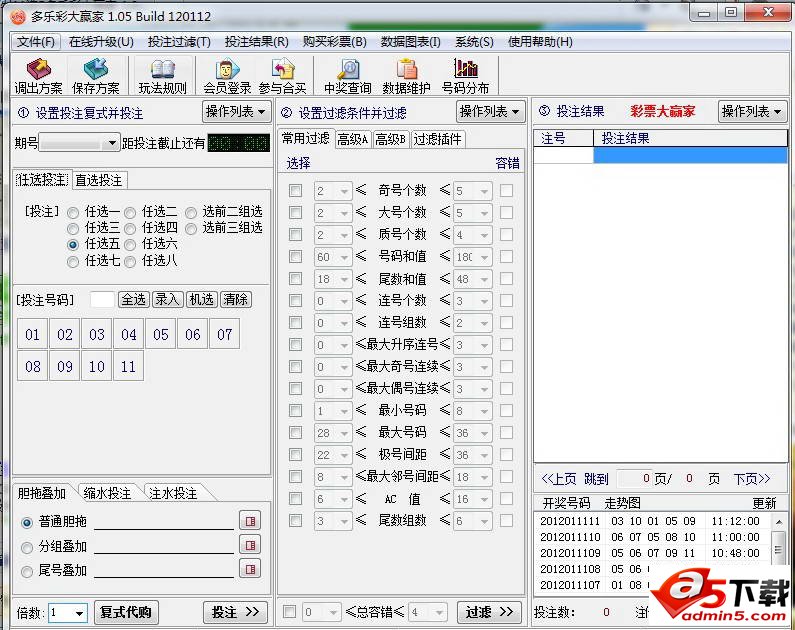Open the 数据维护 data maintenance icon
This screenshot has height=630, width=795.
406,76
